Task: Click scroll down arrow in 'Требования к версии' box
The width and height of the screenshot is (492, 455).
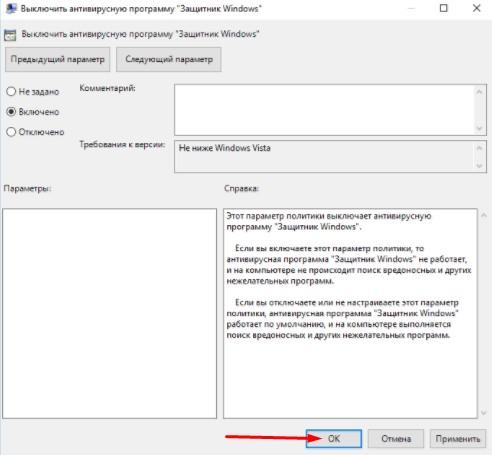Action: pyautogui.click(x=480, y=166)
